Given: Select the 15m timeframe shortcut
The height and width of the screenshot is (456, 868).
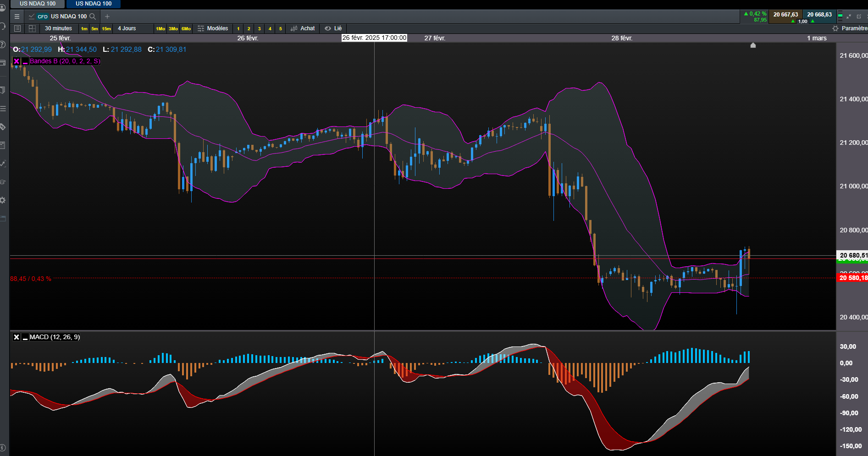Looking at the screenshot, I should [x=106, y=28].
